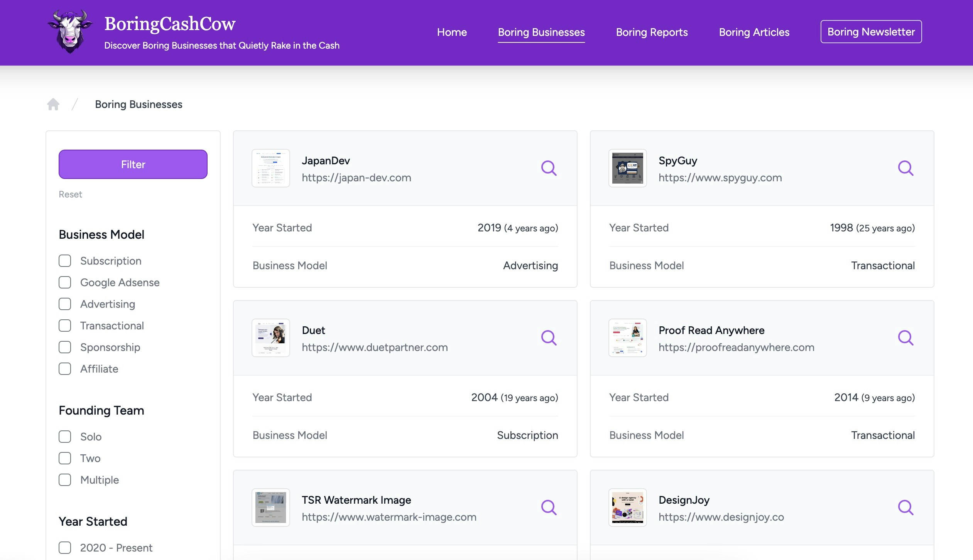Viewport: 973px width, 560px height.
Task: Click SpyGuy's 'Transactional' business model value
Action: click(x=883, y=266)
